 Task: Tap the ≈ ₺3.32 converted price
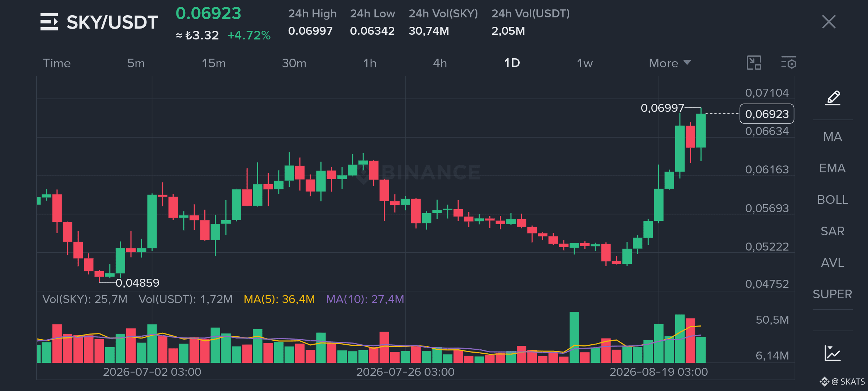coord(197,35)
